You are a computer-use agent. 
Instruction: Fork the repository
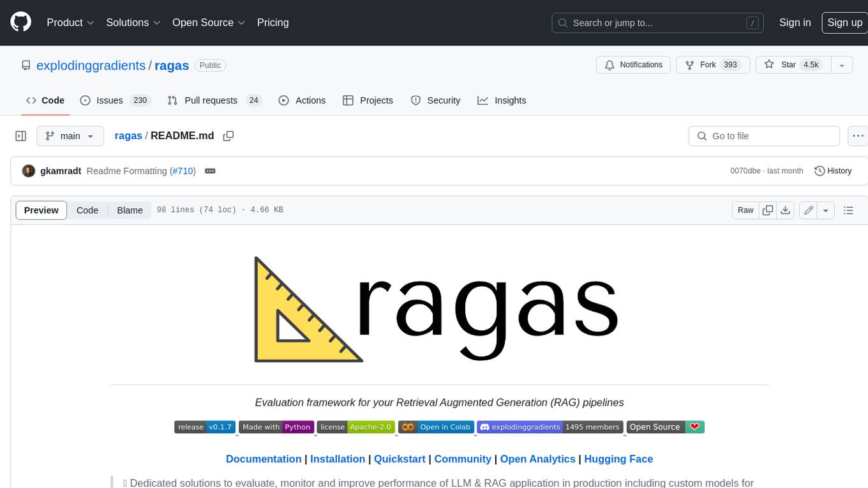coord(712,65)
